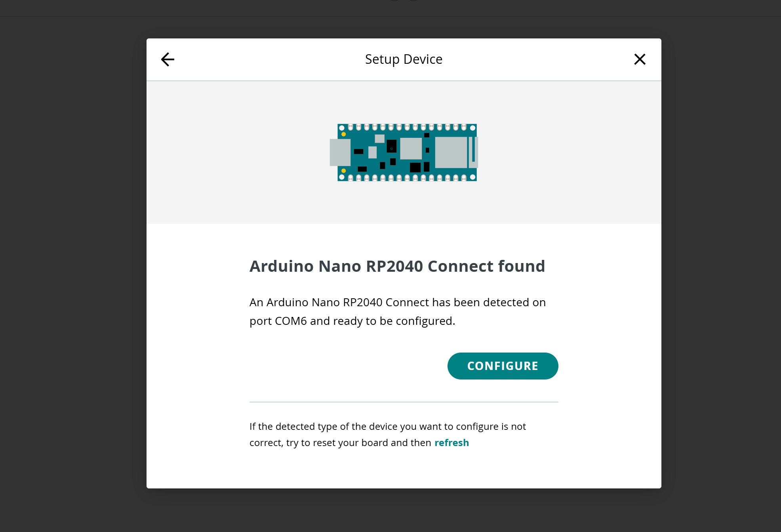Click the CONFIGURE button
Image resolution: width=781 pixels, height=532 pixels.
pos(503,366)
